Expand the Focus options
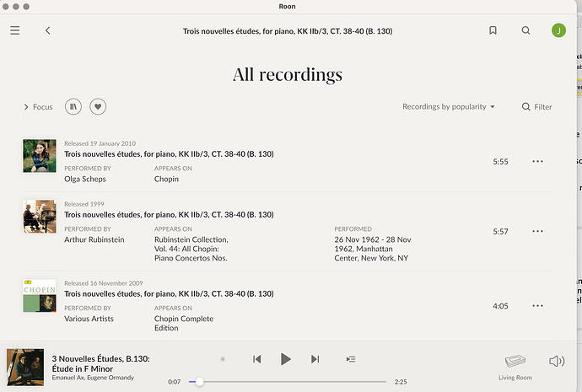The image size is (582, 392). coord(38,107)
